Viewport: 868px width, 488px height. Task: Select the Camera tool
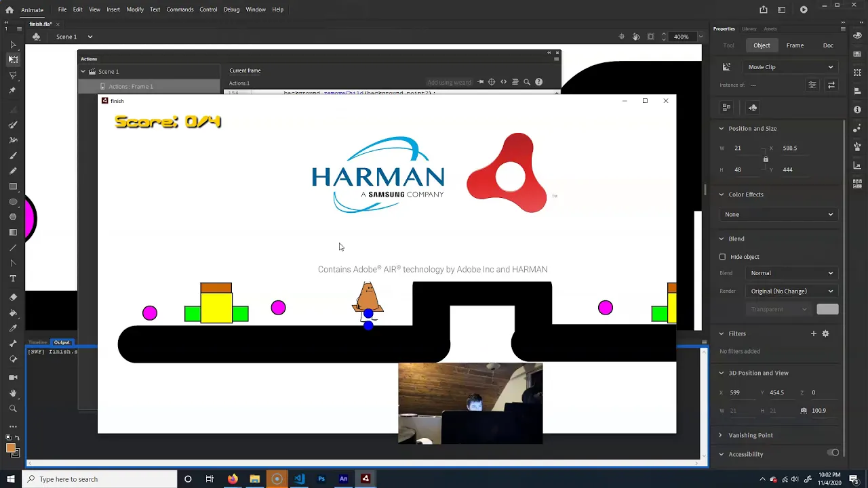[x=13, y=378]
